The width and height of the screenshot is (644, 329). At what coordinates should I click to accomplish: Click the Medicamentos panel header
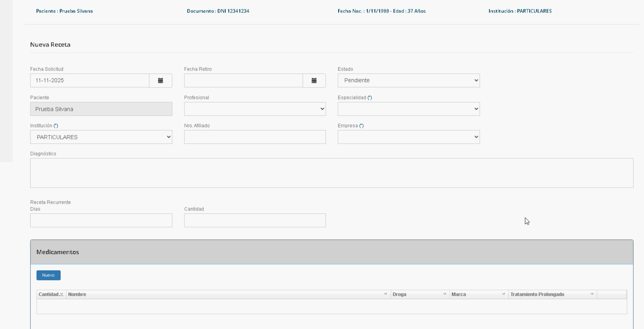click(x=331, y=252)
